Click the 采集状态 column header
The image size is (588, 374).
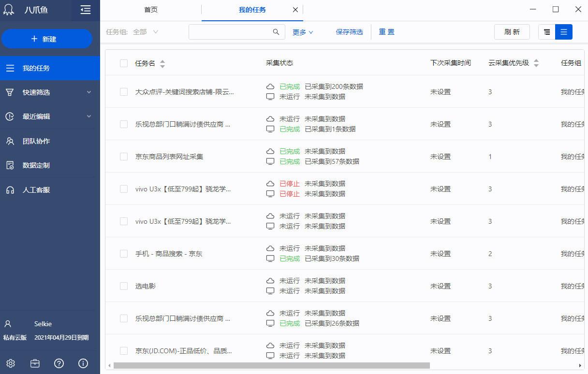(x=279, y=63)
